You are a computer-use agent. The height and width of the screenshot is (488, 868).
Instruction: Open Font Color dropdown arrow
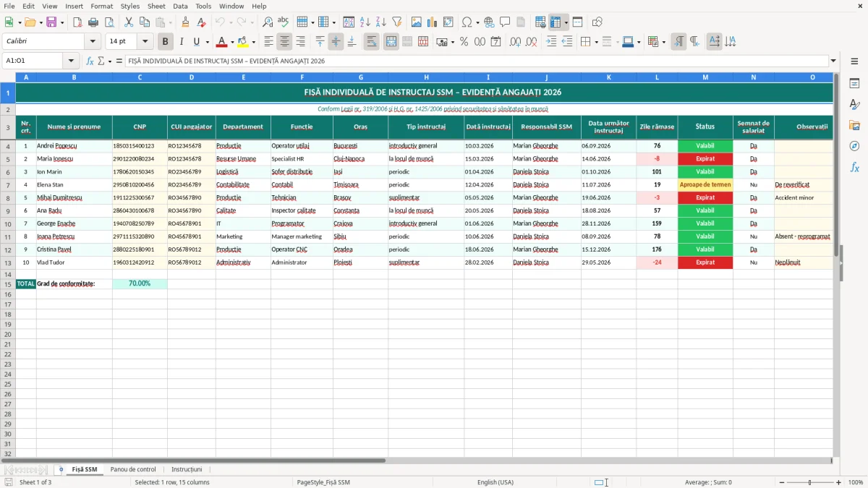(x=232, y=42)
